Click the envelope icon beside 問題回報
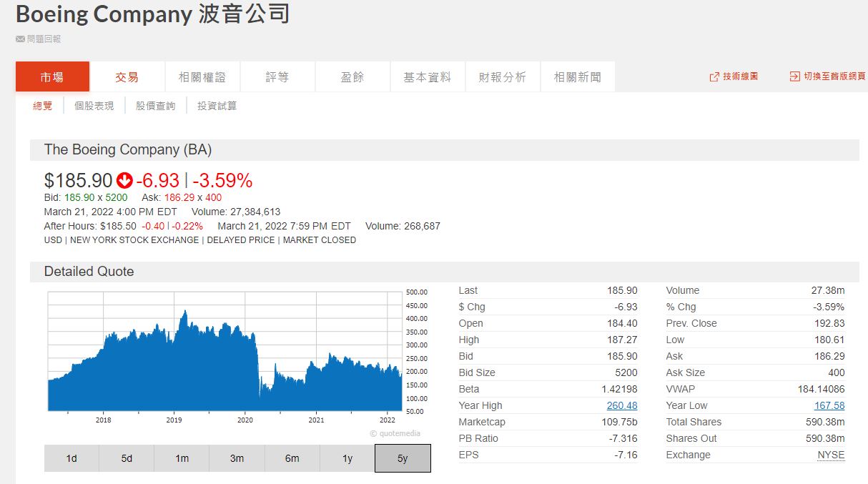Image resolution: width=868 pixels, height=484 pixels. 20,39
